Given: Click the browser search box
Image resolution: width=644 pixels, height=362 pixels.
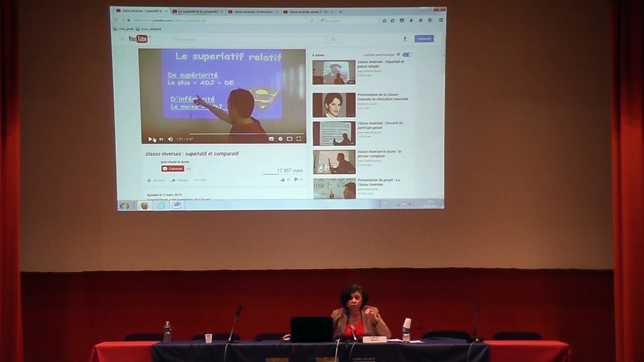Looking at the screenshot, I should pos(347,20).
